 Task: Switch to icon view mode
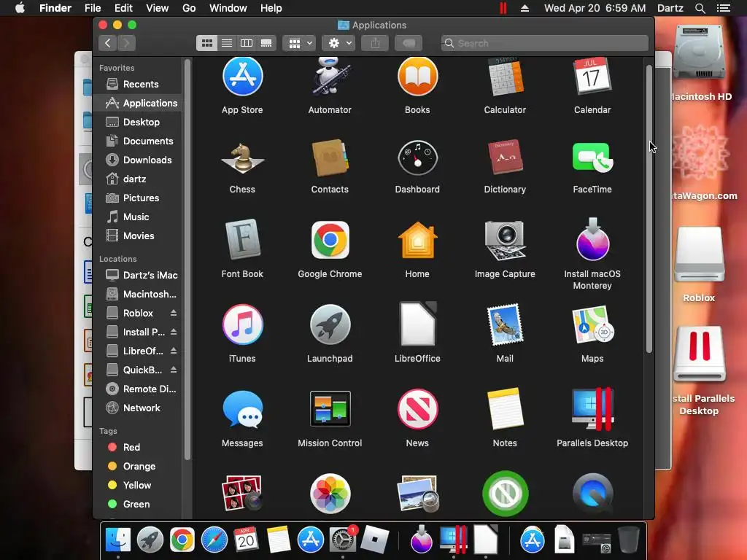point(206,43)
